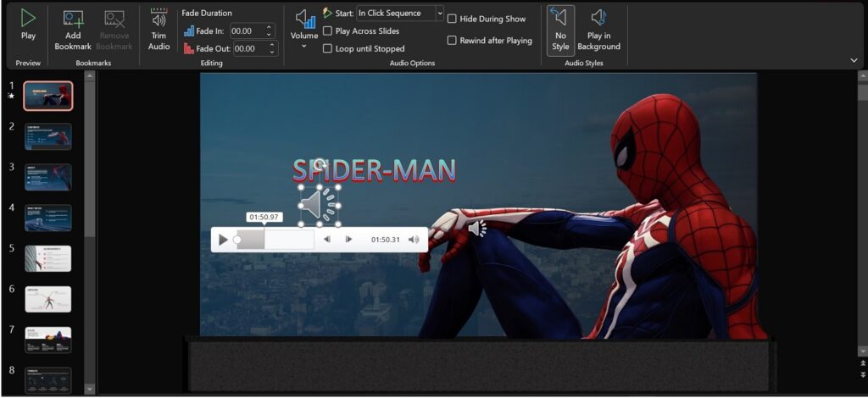Open the Trim Audio tool

159,30
